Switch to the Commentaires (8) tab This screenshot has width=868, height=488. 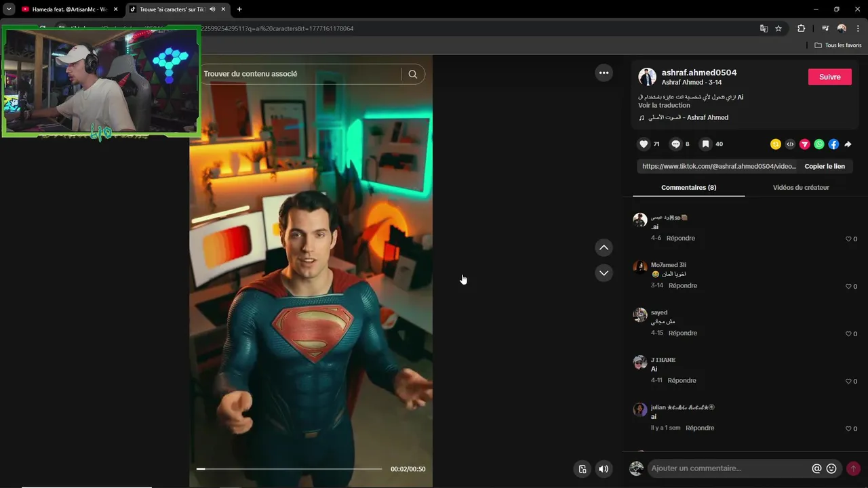click(x=688, y=187)
